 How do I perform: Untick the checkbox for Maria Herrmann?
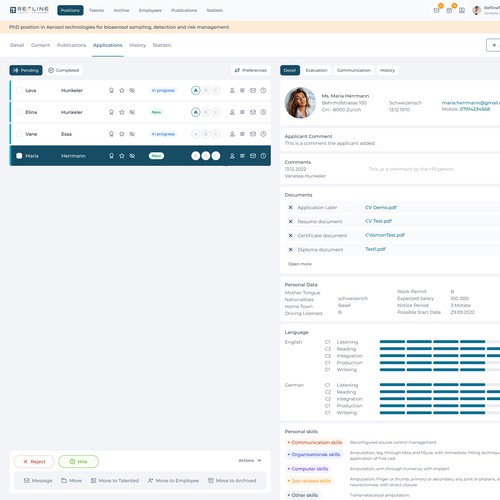(x=19, y=156)
